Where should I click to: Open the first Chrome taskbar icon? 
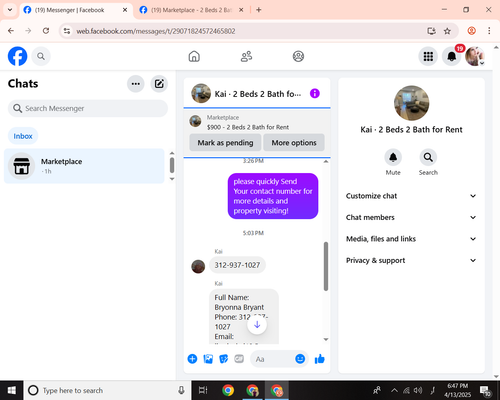228,390
